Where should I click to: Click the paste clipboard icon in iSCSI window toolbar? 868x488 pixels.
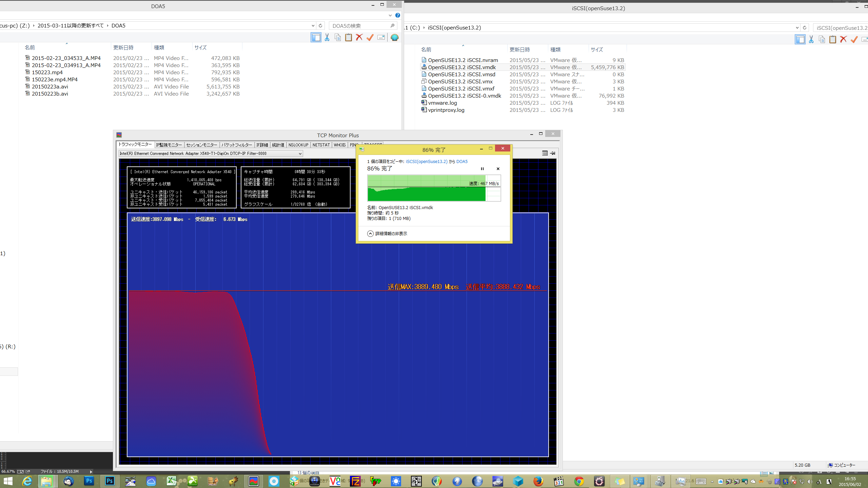tap(832, 40)
